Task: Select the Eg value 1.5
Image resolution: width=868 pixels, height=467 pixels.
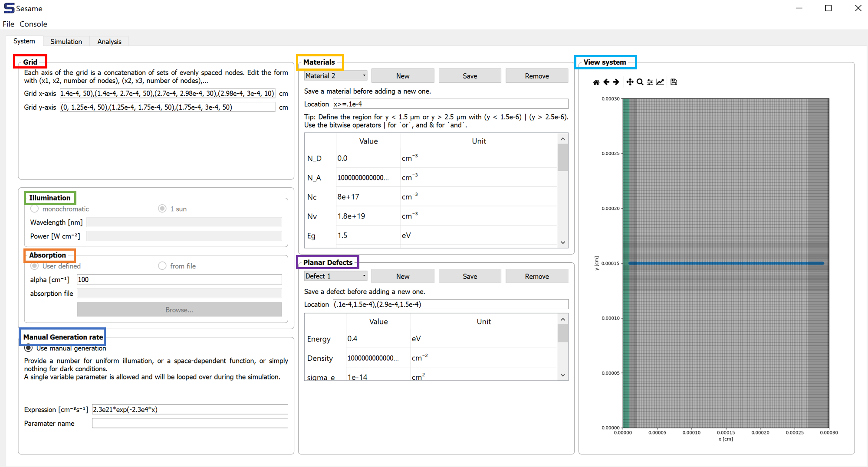Action: point(368,235)
